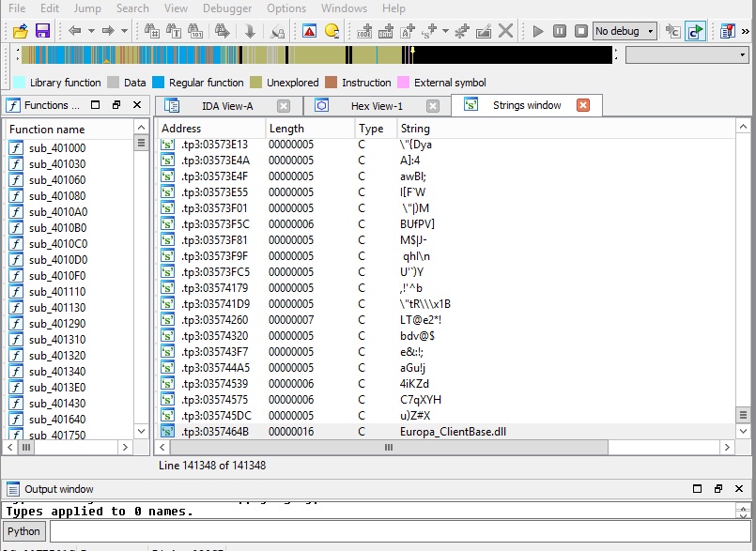This screenshot has width=756, height=551.
Task: Click the yellow circle toolbar icon
Action: pos(332,31)
